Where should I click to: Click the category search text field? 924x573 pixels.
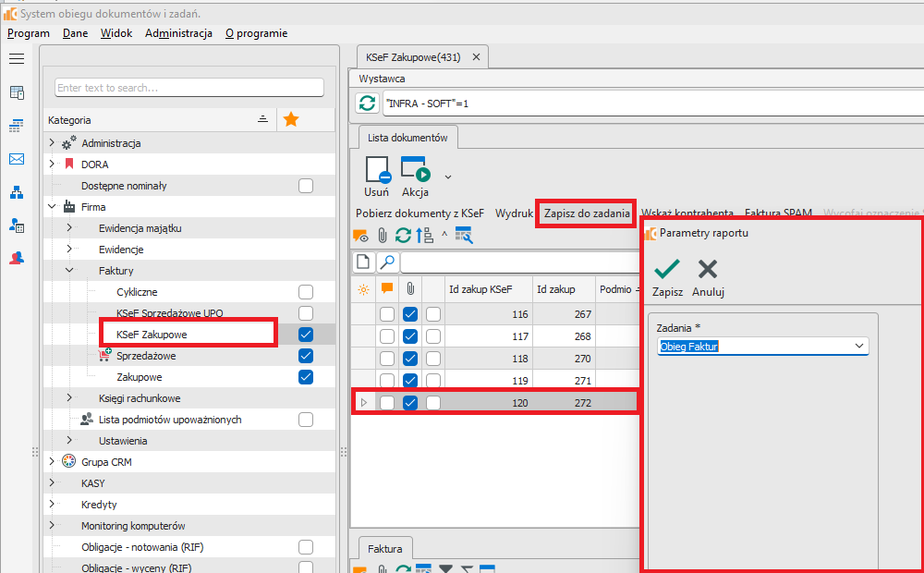[188, 88]
